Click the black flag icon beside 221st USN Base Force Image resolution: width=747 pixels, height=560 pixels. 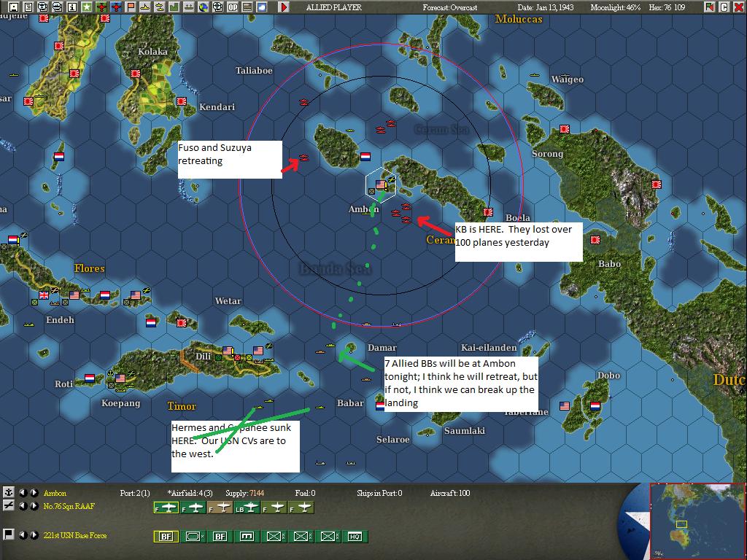click(x=8, y=534)
